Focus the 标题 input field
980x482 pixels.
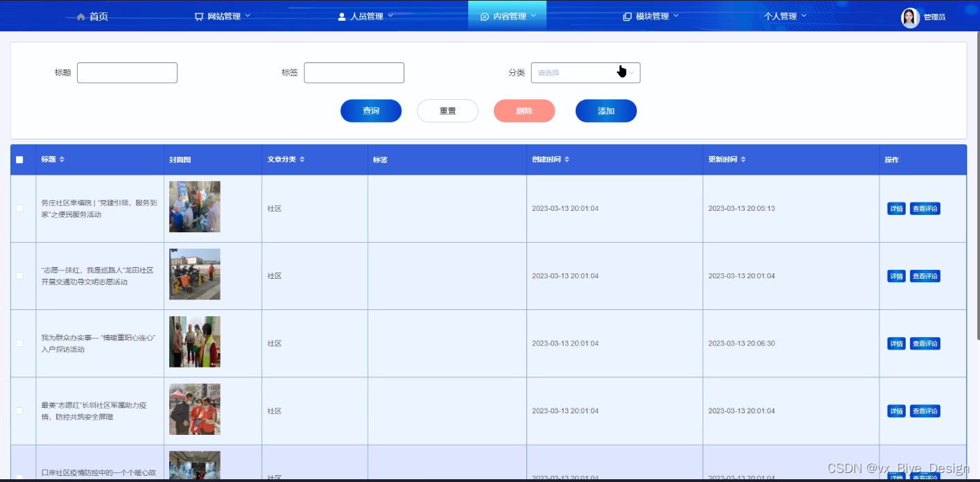(x=127, y=73)
